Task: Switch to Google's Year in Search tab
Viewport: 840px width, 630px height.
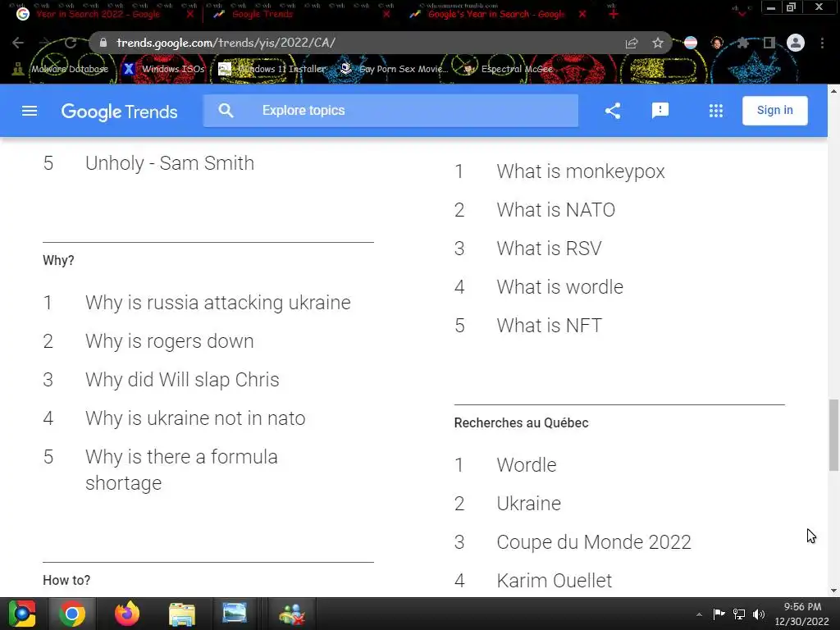Action: (495, 15)
